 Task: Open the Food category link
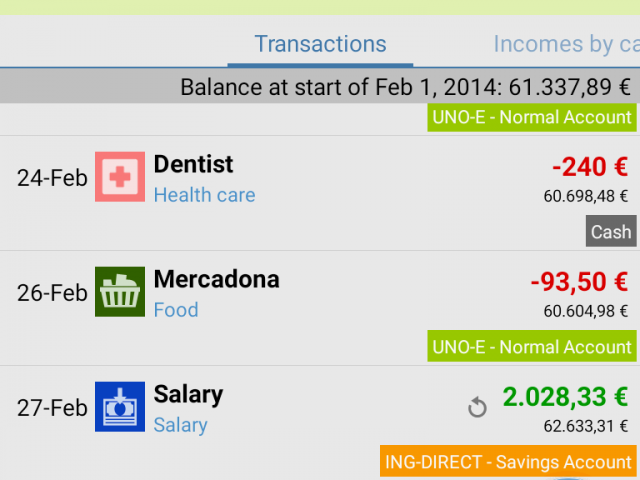click(176, 310)
